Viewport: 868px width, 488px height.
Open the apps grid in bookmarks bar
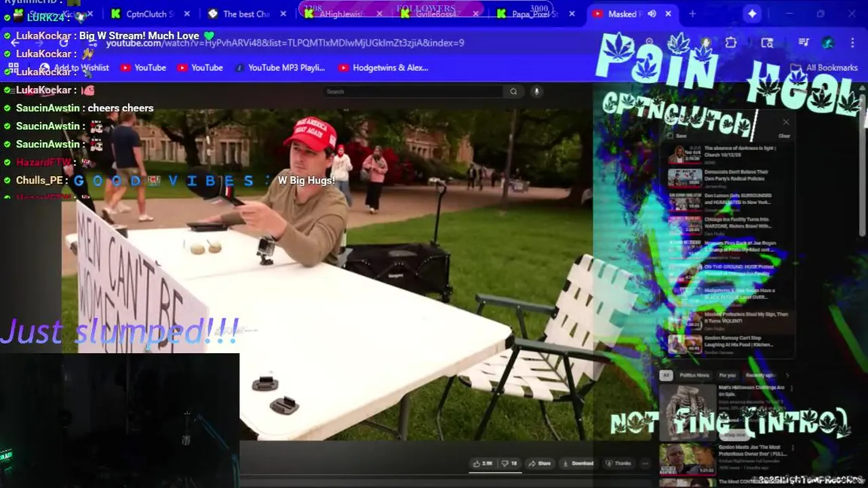click(x=14, y=68)
